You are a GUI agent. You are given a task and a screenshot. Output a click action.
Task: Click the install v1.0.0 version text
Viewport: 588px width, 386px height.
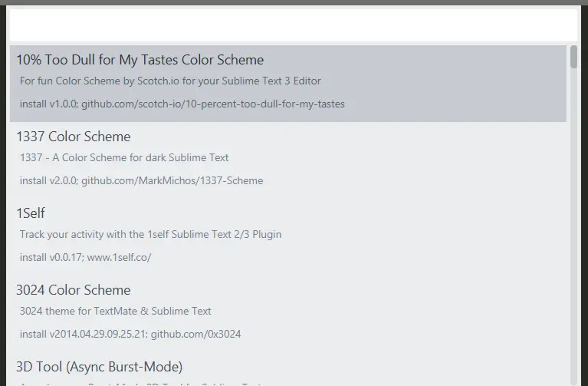tap(48, 104)
